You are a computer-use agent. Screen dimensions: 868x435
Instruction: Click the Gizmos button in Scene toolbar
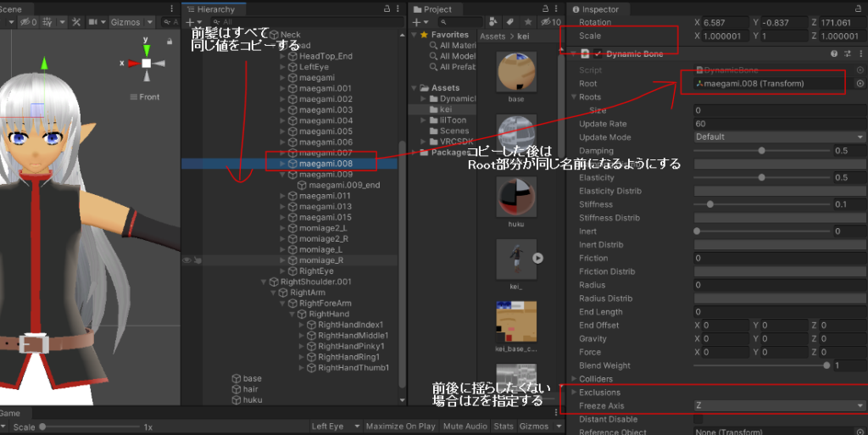click(125, 22)
